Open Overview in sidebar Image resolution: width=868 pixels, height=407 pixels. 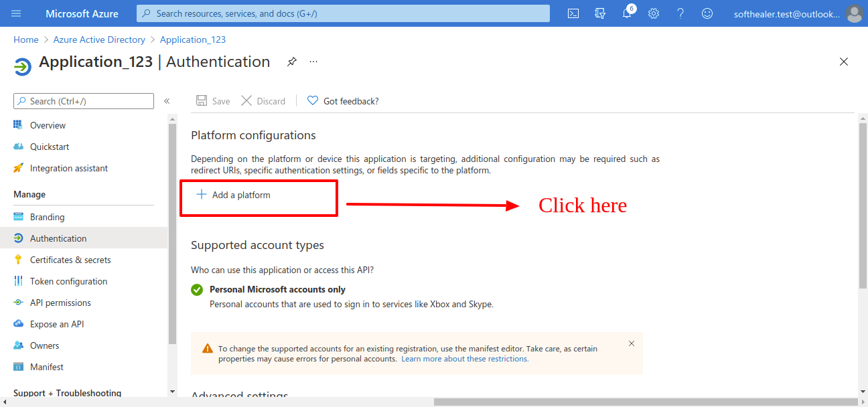(48, 125)
